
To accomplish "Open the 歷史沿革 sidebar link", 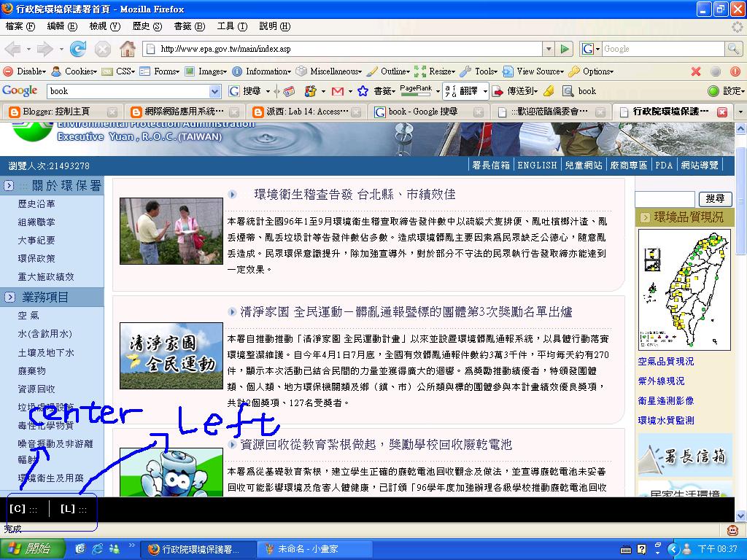I will [x=36, y=204].
